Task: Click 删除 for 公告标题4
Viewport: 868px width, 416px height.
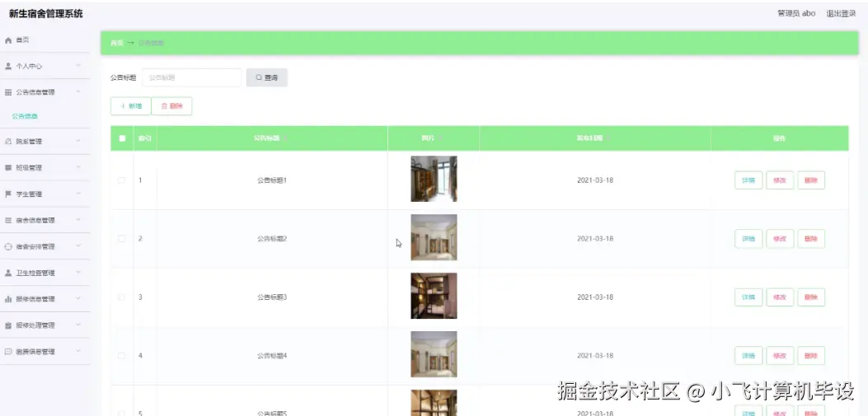Action: pyautogui.click(x=811, y=356)
